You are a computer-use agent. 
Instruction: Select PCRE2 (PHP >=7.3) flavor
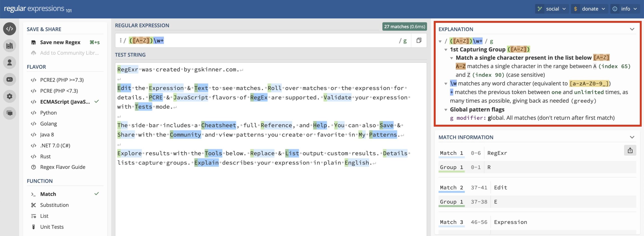[62, 80]
